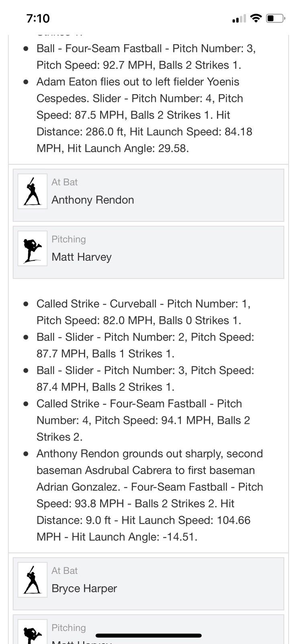Screen dimensions: 297x644
Task: Tap the partially visible pitcher icon at bottom
Action: coord(32,635)
